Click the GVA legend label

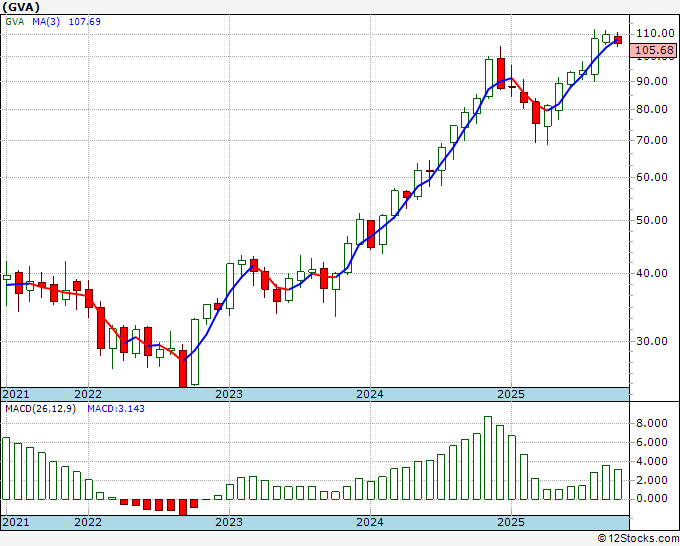pos(15,21)
